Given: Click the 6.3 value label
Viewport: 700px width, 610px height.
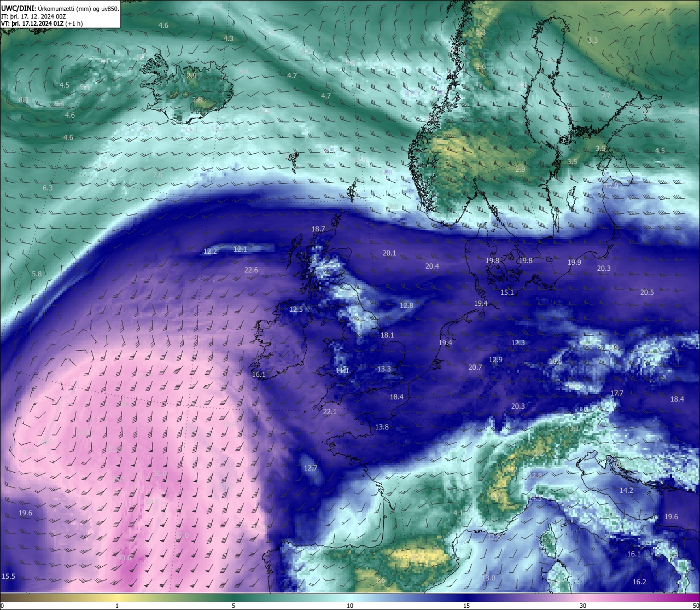Looking at the screenshot, I should pyautogui.click(x=48, y=188).
